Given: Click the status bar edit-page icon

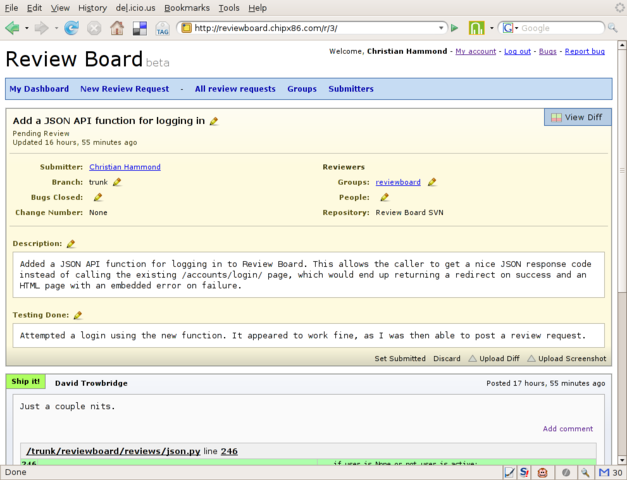Looking at the screenshot, I should [x=509, y=472].
